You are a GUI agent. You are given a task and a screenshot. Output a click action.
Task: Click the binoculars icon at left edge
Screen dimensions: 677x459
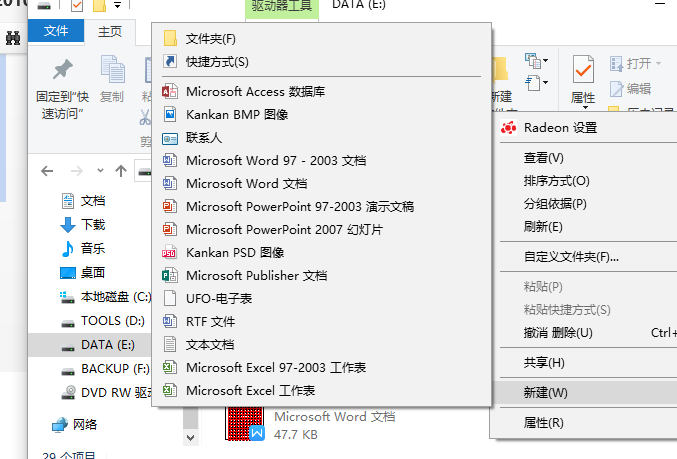pos(13,38)
